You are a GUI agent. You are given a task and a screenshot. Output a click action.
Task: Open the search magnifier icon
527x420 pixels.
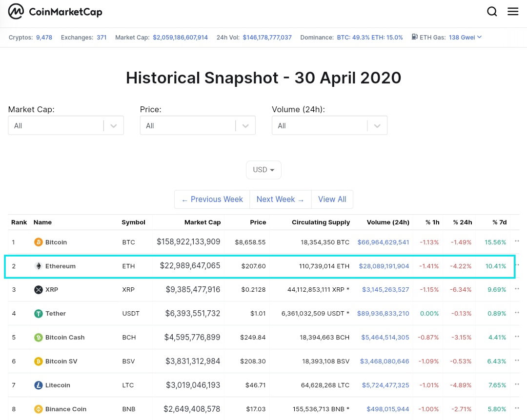pyautogui.click(x=492, y=11)
